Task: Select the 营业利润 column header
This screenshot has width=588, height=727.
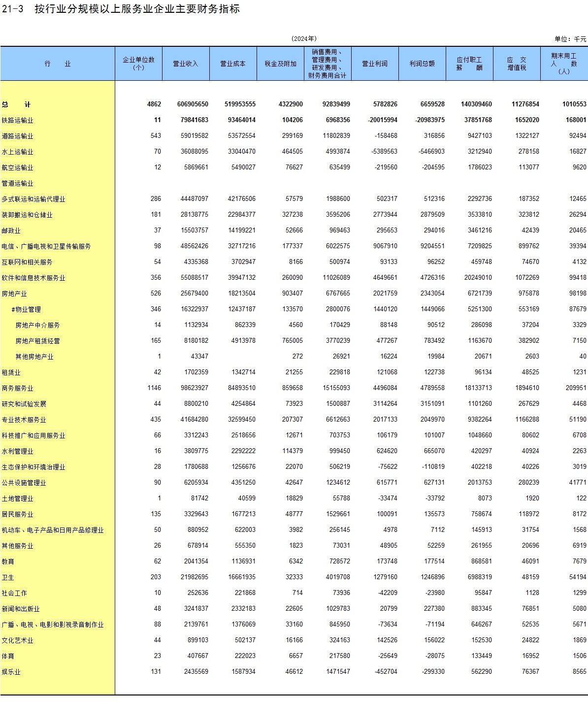Action: 375,64
